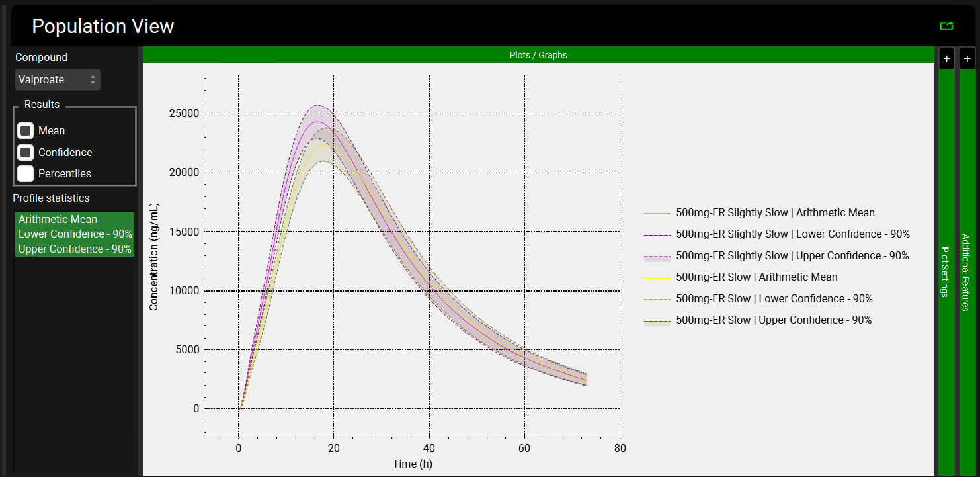Image resolution: width=980 pixels, height=477 pixels.
Task: Open the Plot Settings side panel
Action: click(x=946, y=271)
